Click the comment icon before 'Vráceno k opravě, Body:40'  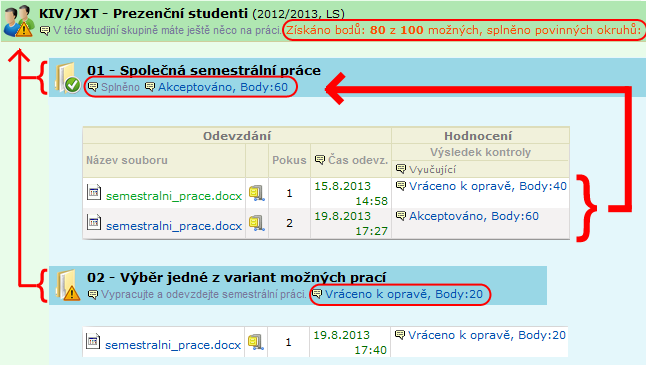tap(400, 186)
